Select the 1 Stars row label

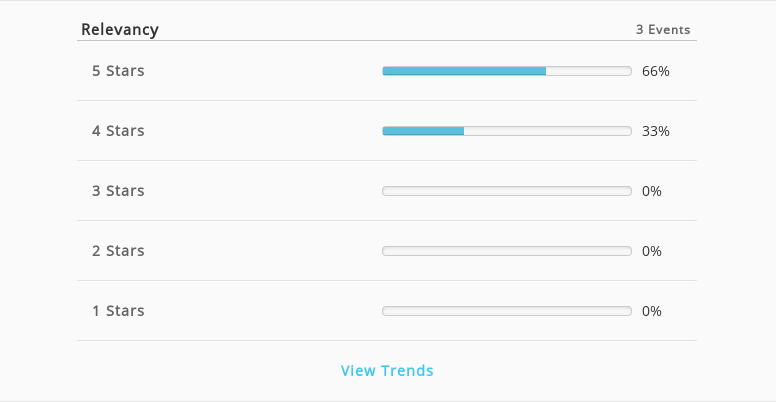click(118, 310)
